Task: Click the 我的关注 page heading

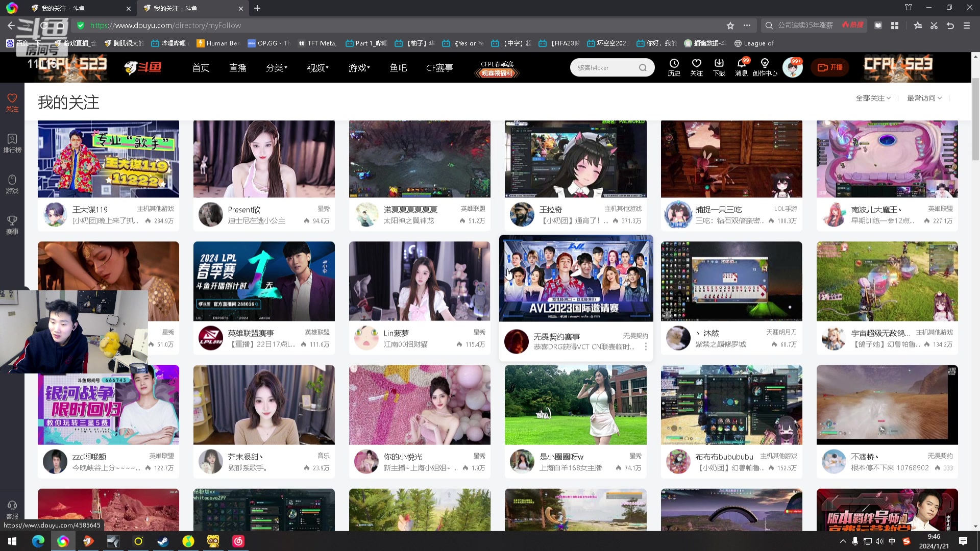Action: pos(68,102)
